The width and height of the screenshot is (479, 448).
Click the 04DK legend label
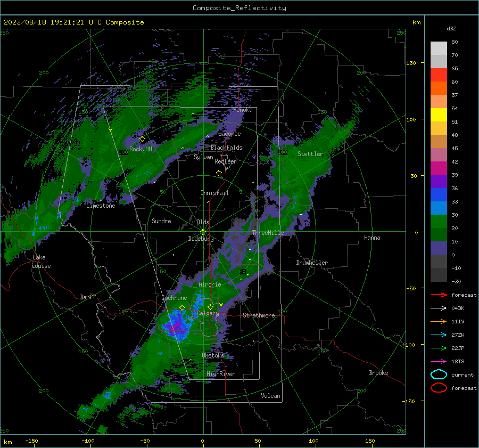[458, 308]
